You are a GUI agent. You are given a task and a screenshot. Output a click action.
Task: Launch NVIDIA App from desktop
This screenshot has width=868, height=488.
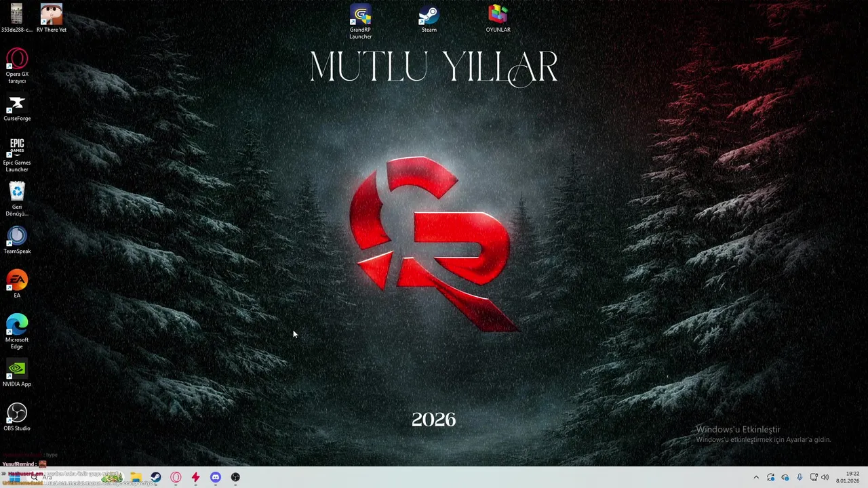click(17, 373)
